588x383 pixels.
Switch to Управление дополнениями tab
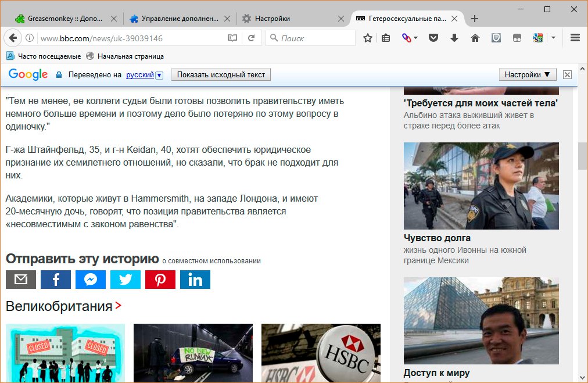pos(179,19)
